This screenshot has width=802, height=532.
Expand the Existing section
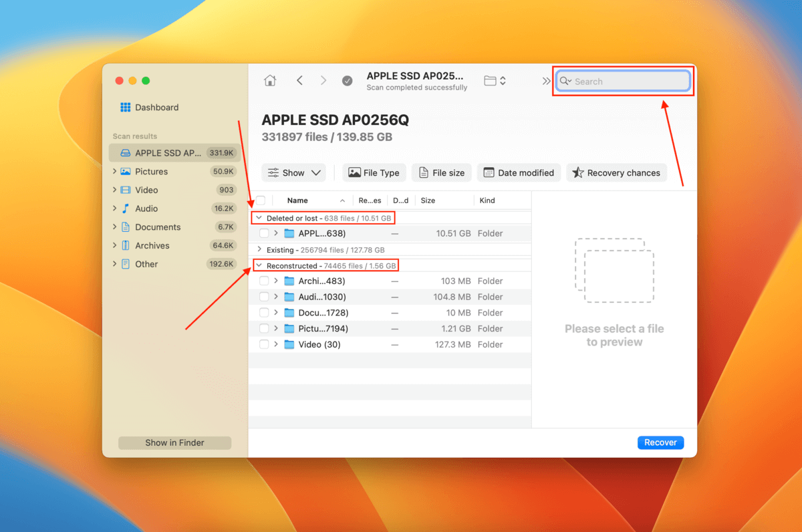(259, 250)
